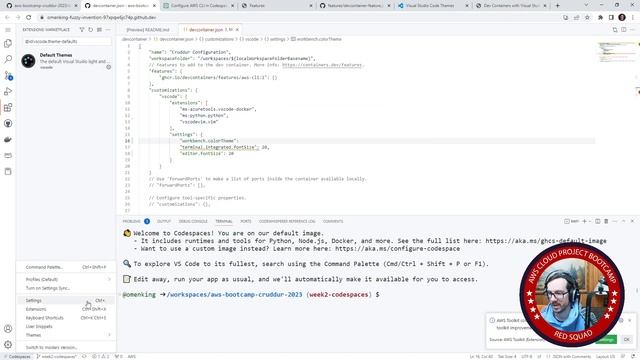Kill terminal with trash icon
This screenshot has height=360, width=640.
(606, 221)
